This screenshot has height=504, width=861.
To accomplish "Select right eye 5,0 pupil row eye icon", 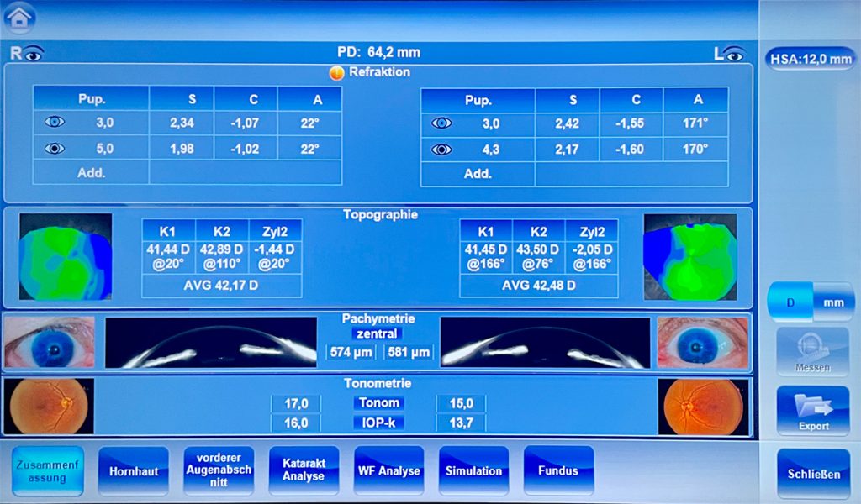I will [55, 149].
